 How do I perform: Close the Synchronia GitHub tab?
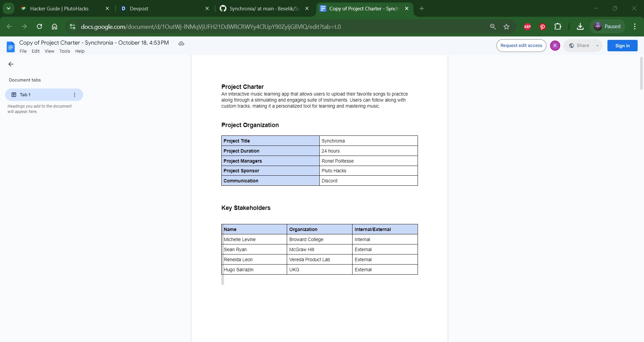pyautogui.click(x=307, y=8)
